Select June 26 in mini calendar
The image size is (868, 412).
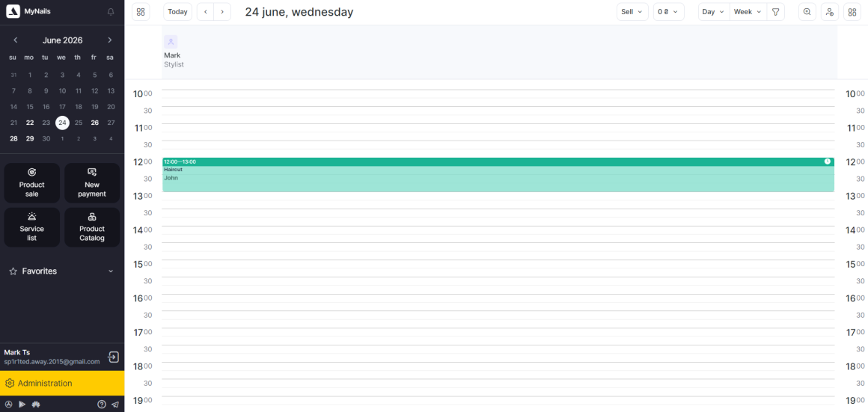(95, 123)
